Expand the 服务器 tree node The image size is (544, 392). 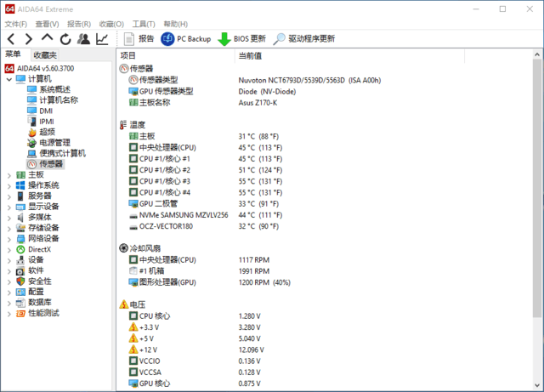(x=9, y=197)
